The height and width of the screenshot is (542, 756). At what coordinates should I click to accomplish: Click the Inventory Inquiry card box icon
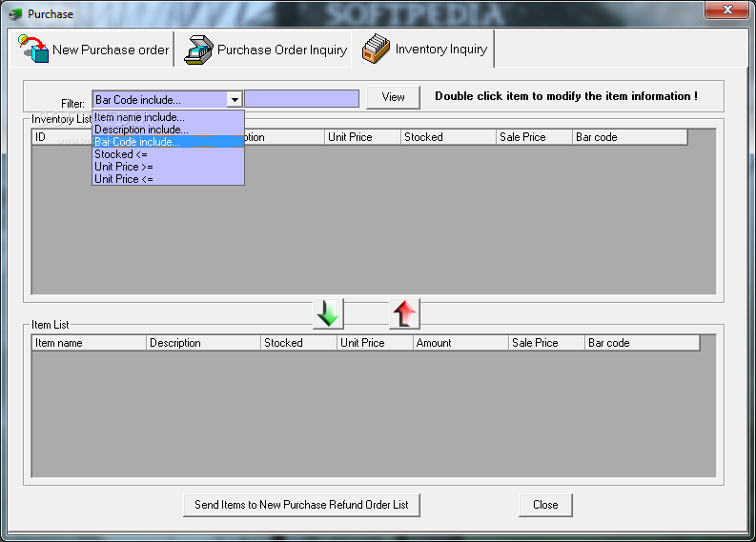click(376, 49)
